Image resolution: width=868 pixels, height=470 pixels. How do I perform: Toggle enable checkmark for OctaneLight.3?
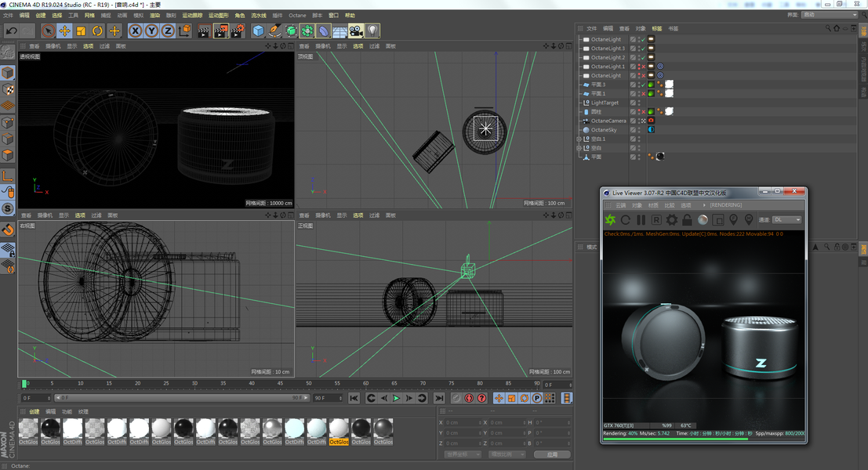coord(643,49)
